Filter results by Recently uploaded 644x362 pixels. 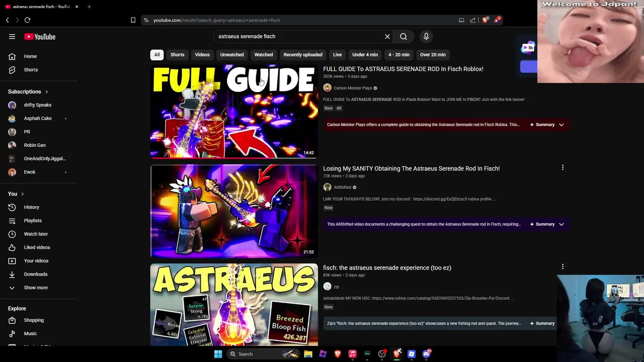(x=303, y=55)
